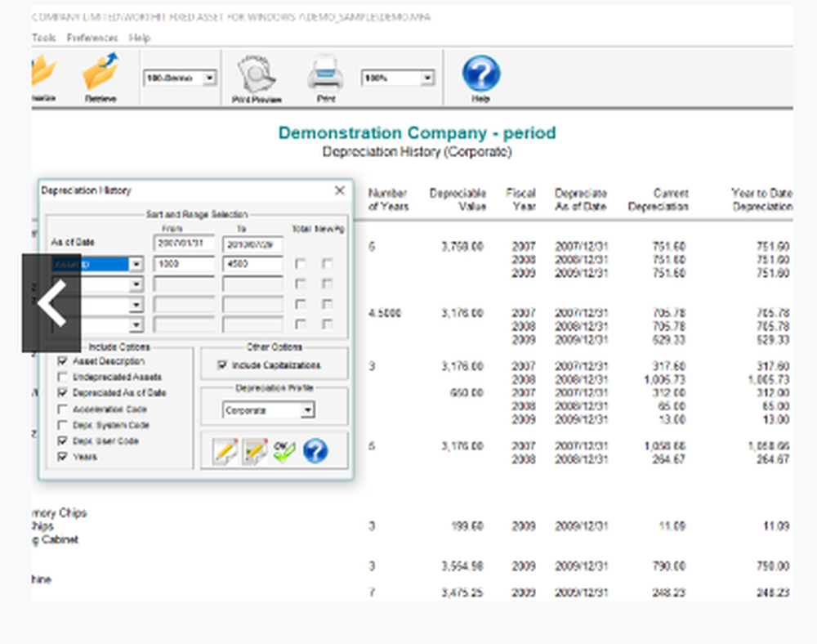Viewport: 817px width, 644px height.
Task: Click the Retrieve folder icon
Action: click(100, 74)
